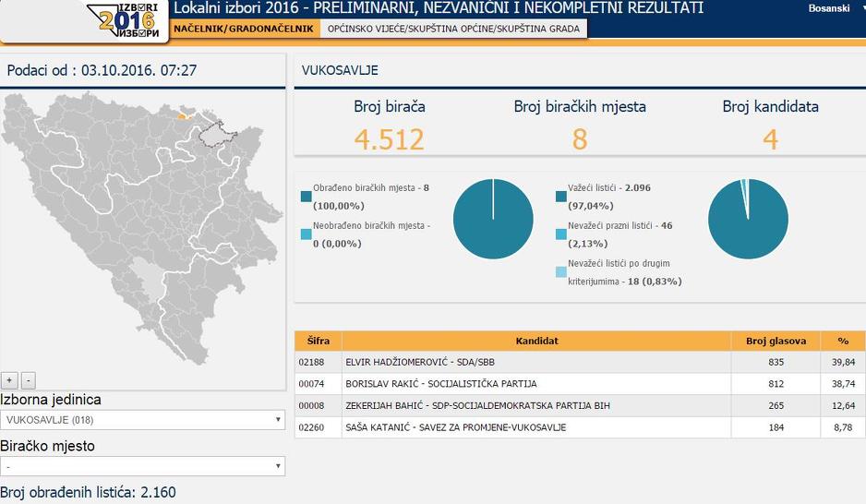Click the small orange region on the map
Screen dimensions: 866x504
click(x=183, y=115)
